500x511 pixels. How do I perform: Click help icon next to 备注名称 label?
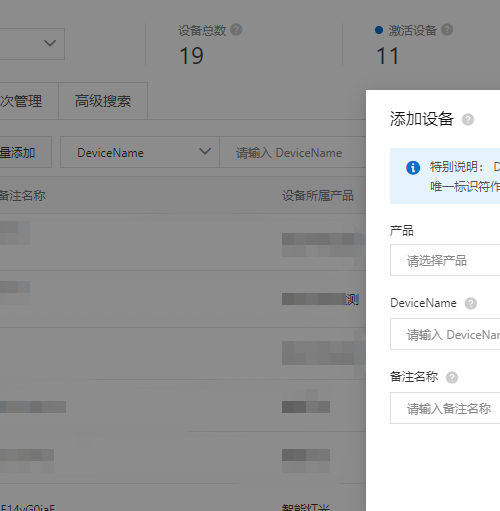[452, 377]
